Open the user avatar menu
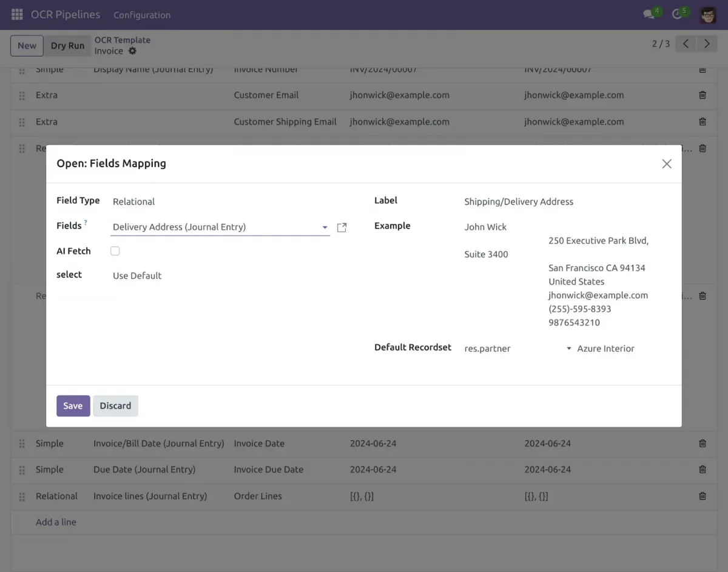 (x=707, y=15)
